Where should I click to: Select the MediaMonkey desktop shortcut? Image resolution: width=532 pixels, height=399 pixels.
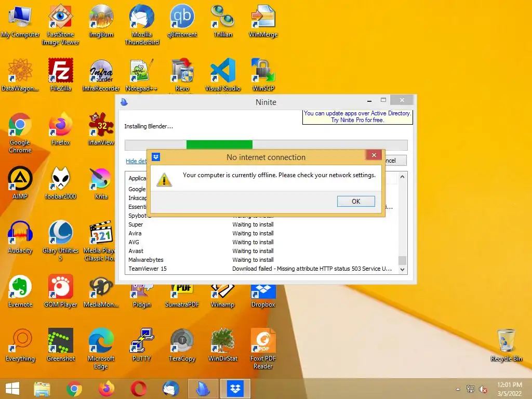point(101,291)
